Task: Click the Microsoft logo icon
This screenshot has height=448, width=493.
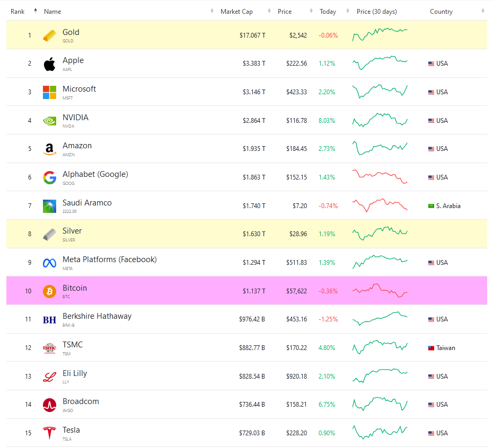Action: pyautogui.click(x=49, y=92)
